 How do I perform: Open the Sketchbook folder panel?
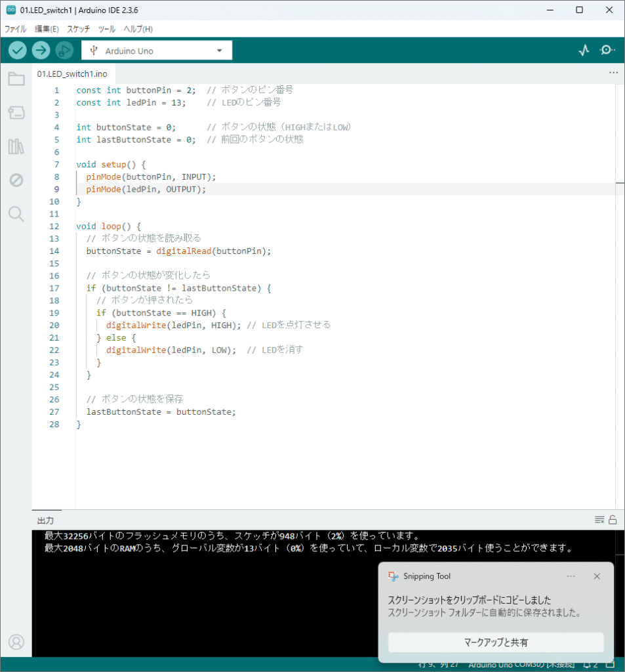pyautogui.click(x=16, y=79)
